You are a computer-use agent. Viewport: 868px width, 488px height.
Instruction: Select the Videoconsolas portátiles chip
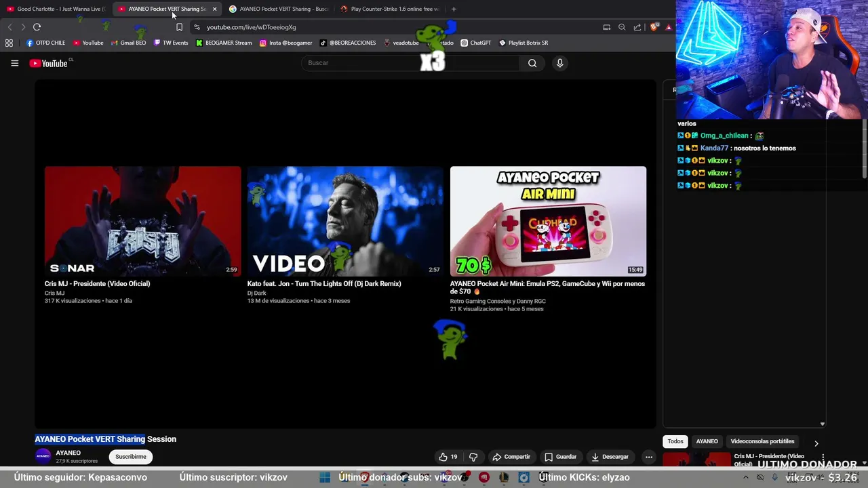(x=762, y=441)
